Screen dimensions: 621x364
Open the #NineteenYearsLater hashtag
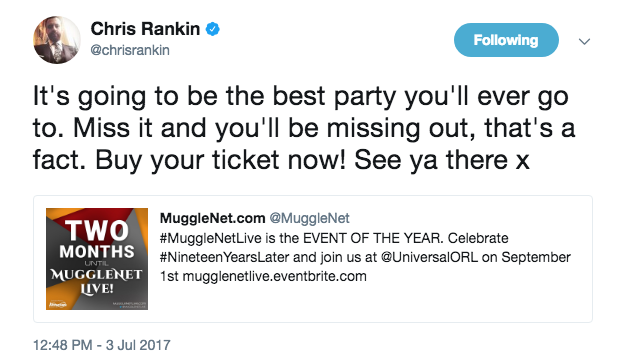coord(225,257)
